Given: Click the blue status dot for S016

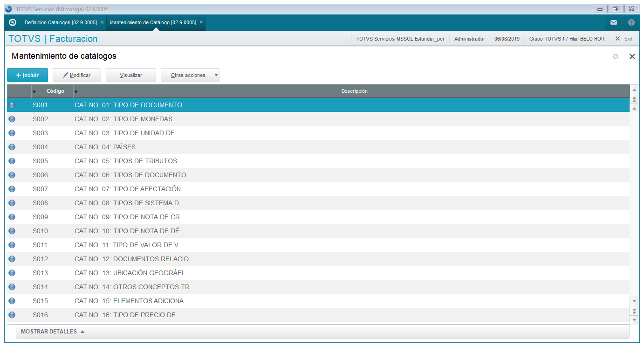Looking at the screenshot, I should click(x=12, y=315).
